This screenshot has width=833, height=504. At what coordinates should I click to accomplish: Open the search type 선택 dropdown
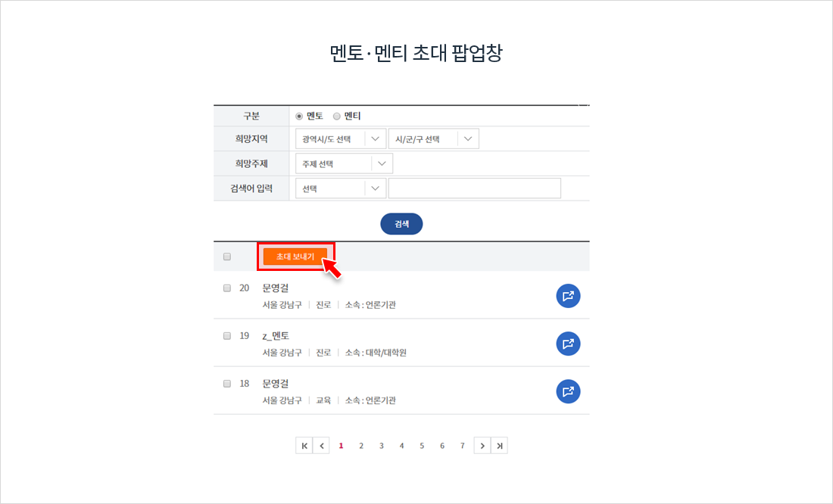point(341,188)
